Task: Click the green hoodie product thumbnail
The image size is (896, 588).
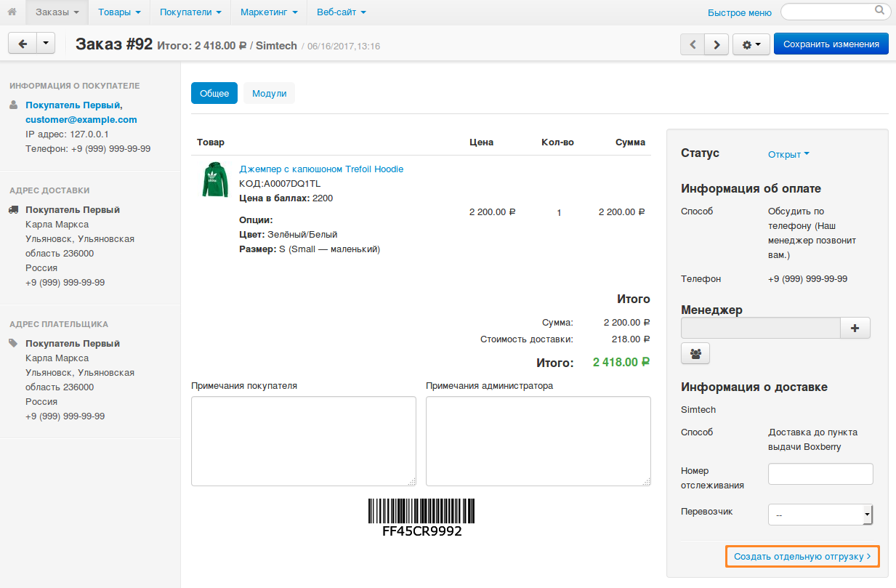Action: click(214, 180)
